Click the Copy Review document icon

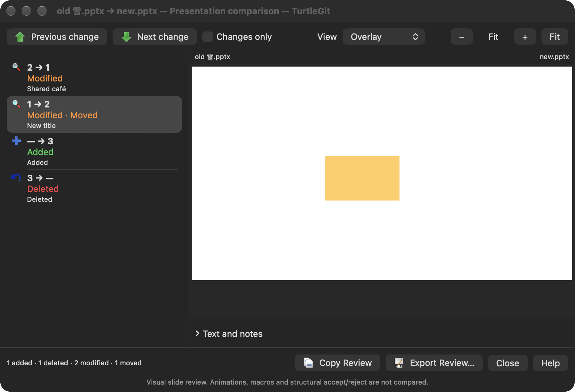tap(308, 363)
